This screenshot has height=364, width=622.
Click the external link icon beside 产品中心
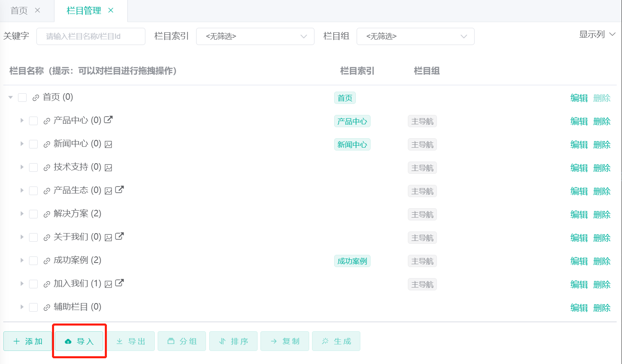[x=108, y=120]
